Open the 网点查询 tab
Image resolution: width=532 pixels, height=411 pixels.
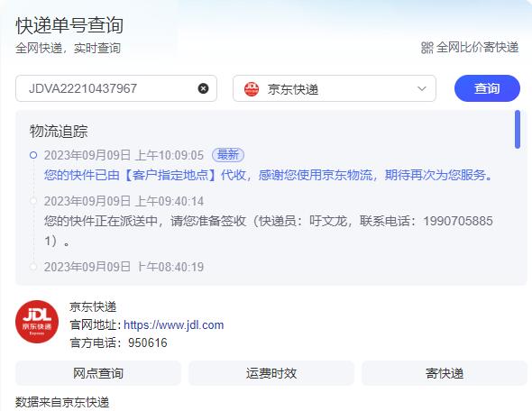point(98,373)
